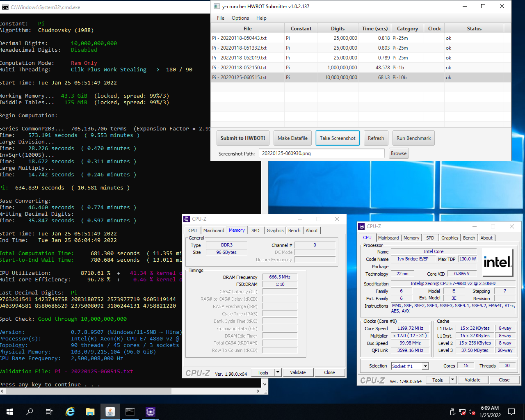Select row Pi - 20220118-052019.txt
525x420 pixels.
(361, 58)
